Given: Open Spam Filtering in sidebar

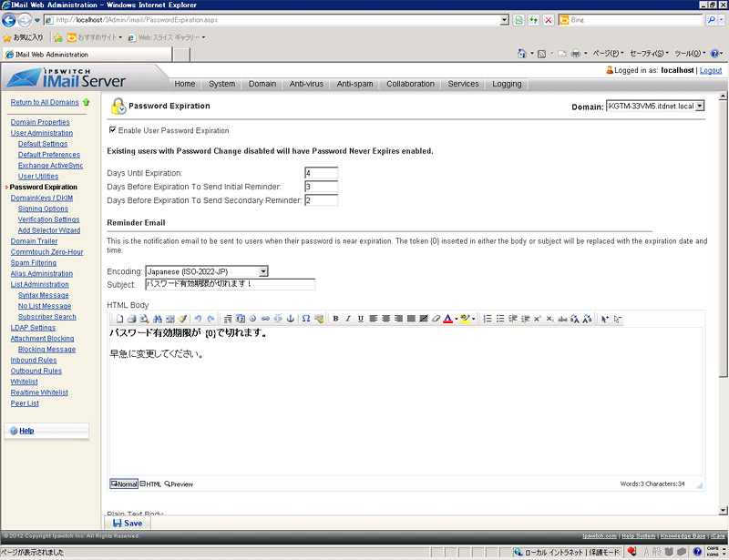Looking at the screenshot, I should pyautogui.click(x=34, y=262).
